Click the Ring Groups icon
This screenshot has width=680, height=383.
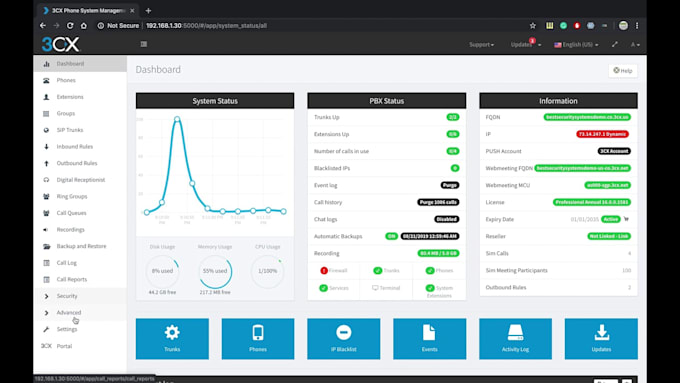pyautogui.click(x=46, y=196)
